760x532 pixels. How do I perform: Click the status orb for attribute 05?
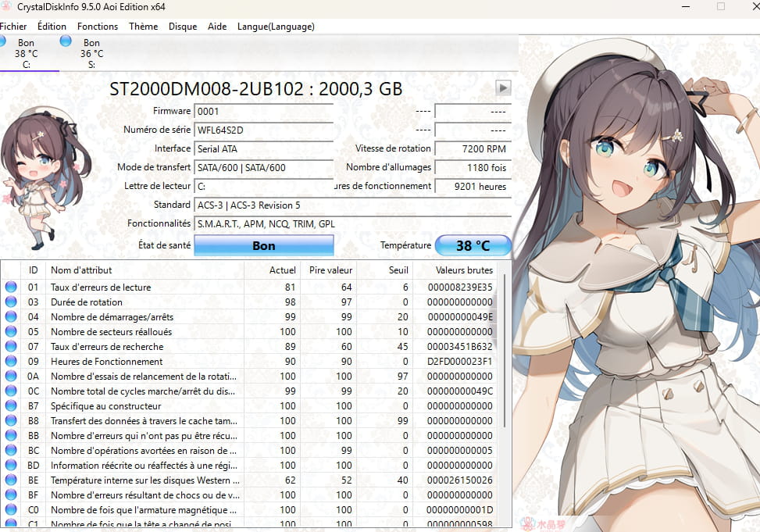click(x=11, y=331)
